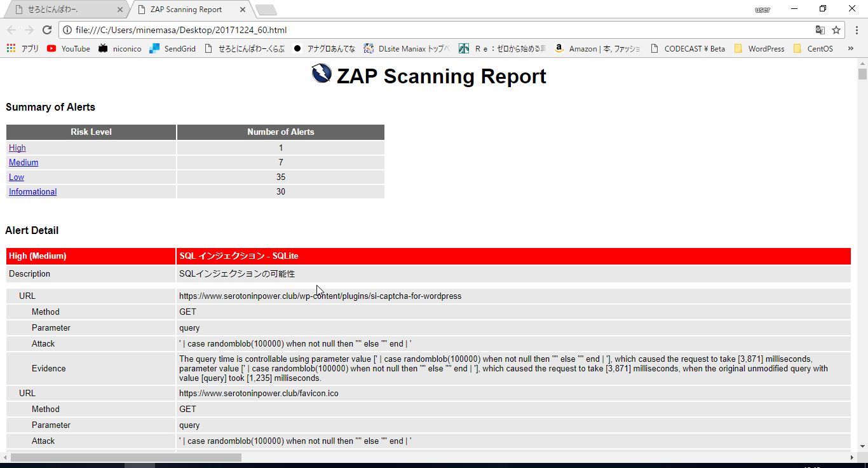Viewport: 868px width, 468px height.
Task: Select the ZAP Scanning Report tab
Action: click(189, 10)
